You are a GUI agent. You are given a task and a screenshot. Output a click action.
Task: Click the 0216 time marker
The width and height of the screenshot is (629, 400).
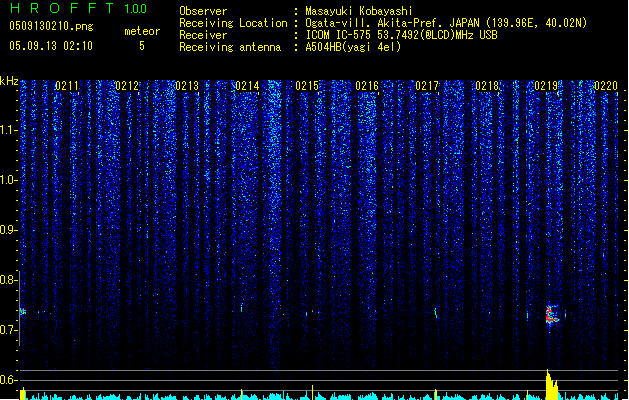tap(367, 86)
